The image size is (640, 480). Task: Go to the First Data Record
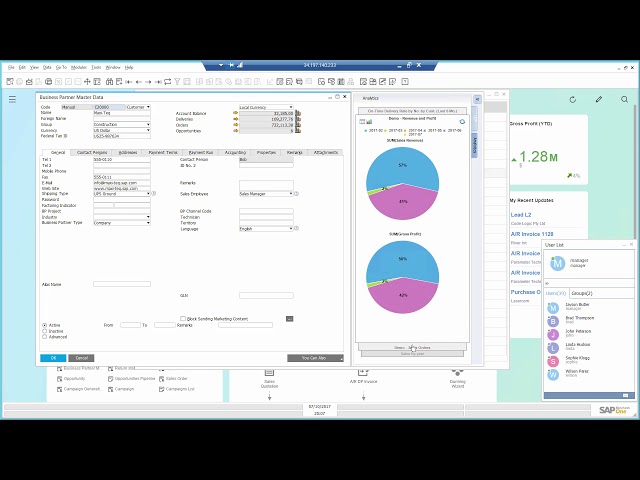(129, 82)
